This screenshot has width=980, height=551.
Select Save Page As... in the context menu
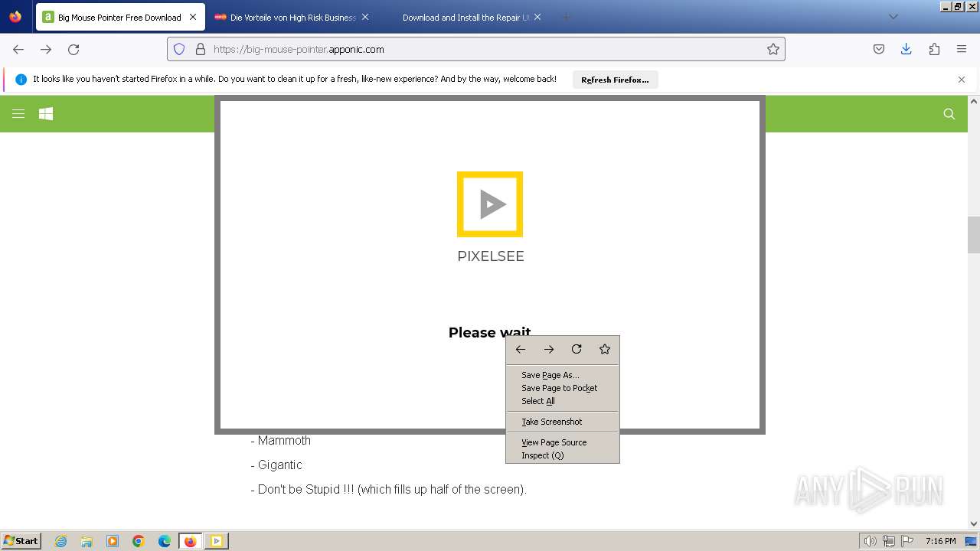point(563,375)
